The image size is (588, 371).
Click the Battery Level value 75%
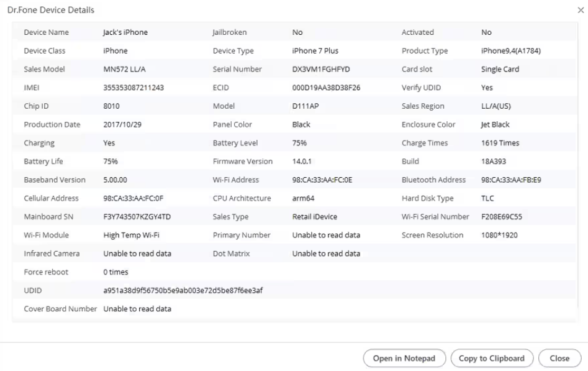(x=299, y=143)
